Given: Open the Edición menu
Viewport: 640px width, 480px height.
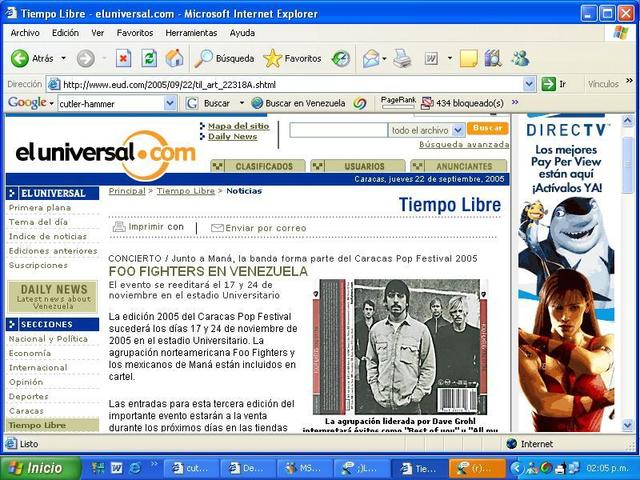Looking at the screenshot, I should [x=65, y=33].
